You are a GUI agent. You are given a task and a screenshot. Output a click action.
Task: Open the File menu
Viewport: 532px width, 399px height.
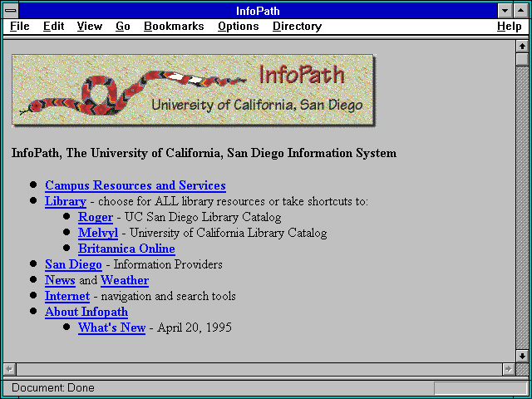pos(20,27)
